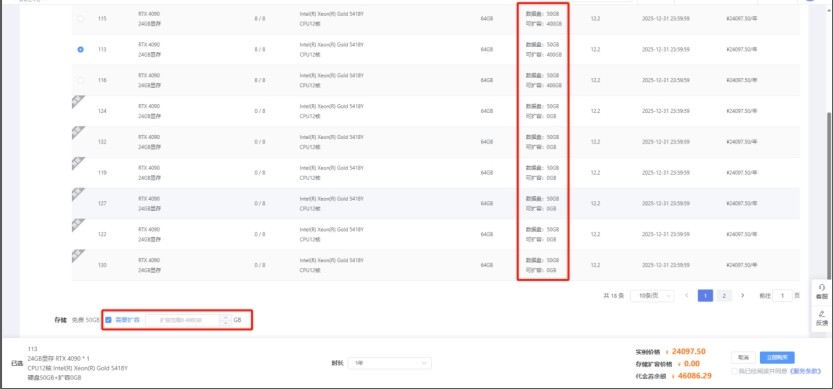This screenshot has width=833, height=389.
Task: Select pagination page 2
Action: tap(724, 295)
